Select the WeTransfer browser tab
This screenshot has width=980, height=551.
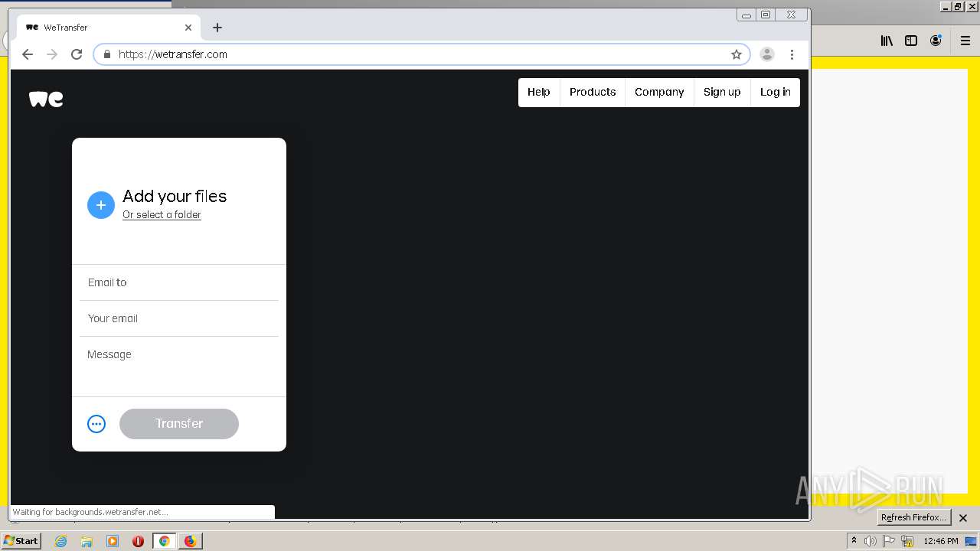click(109, 28)
